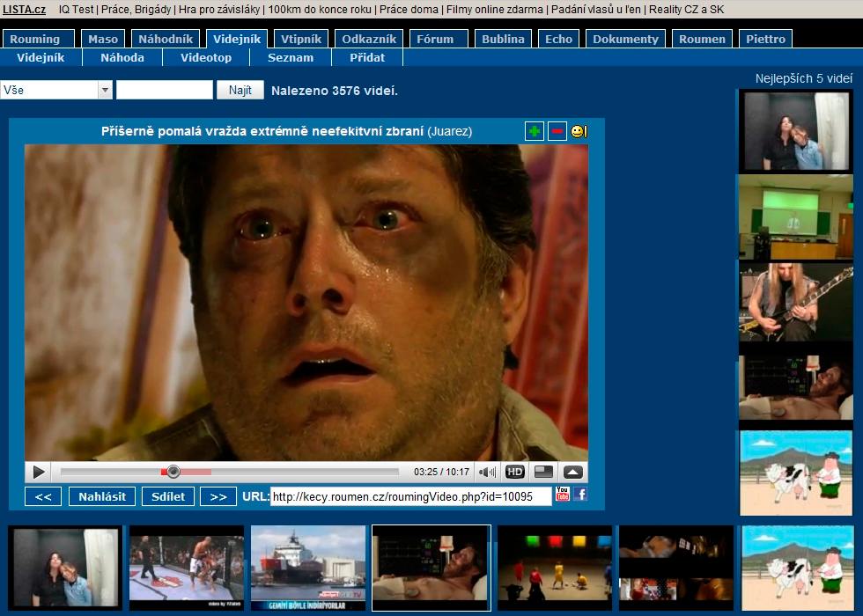Open sidebar thumbnail of hospital patient
The image size is (863, 616).
tap(796, 387)
